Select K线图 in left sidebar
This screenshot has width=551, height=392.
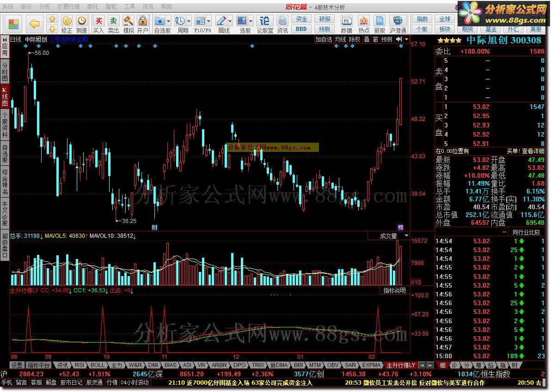[x=5, y=96]
